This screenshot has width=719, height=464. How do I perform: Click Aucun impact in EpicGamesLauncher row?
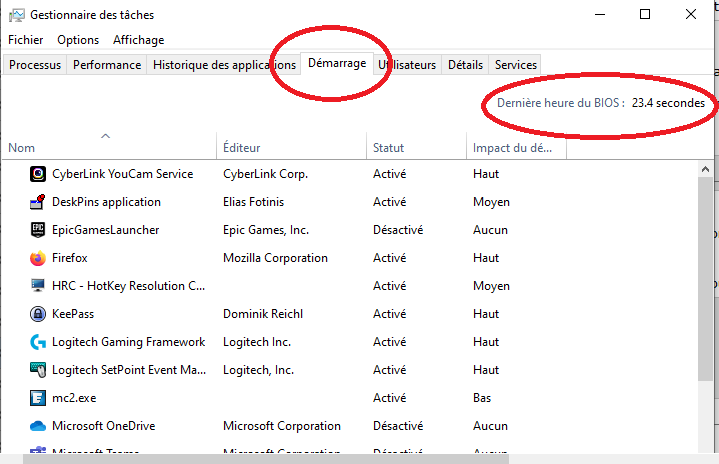click(x=490, y=230)
